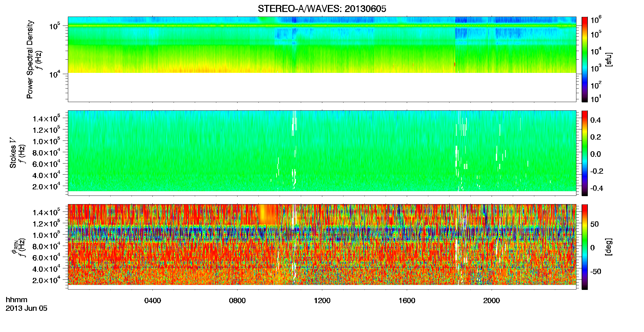Click the 10^4 frequency tick of the top panel
Image resolution: width=644 pixels, height=332 pixels.
tap(55, 74)
